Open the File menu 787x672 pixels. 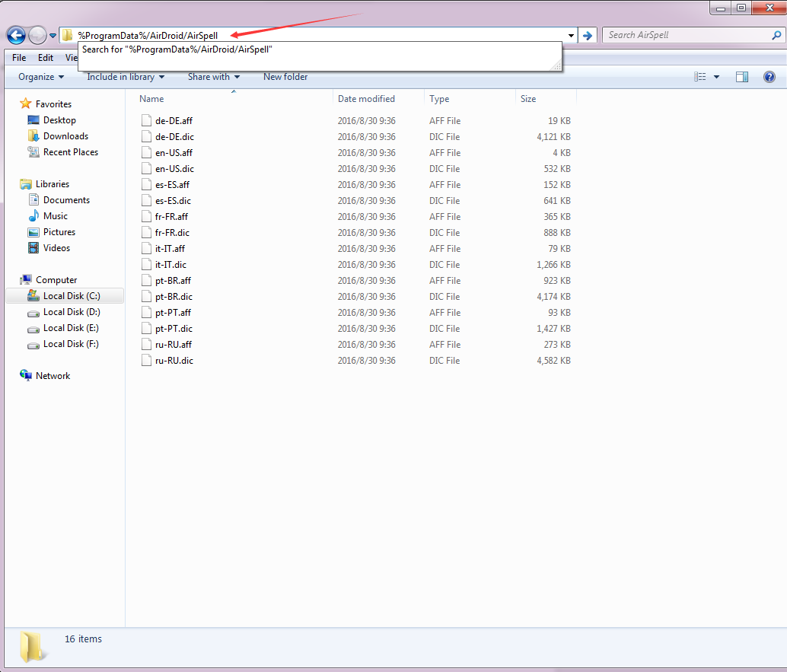click(19, 58)
